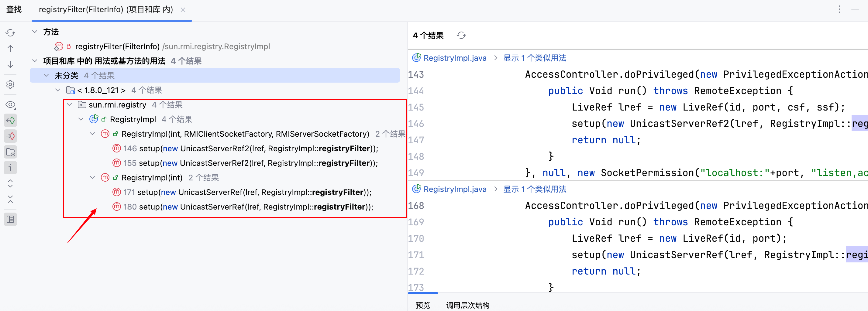The image size is (868, 311).
Task: Go to next occurrence with down arrow
Action: pyautogui.click(x=10, y=64)
